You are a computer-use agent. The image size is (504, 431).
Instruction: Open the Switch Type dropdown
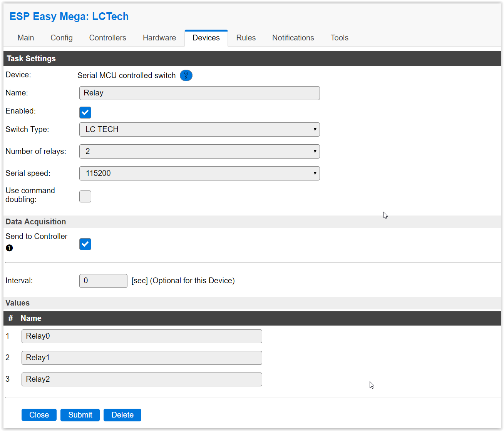tap(199, 129)
